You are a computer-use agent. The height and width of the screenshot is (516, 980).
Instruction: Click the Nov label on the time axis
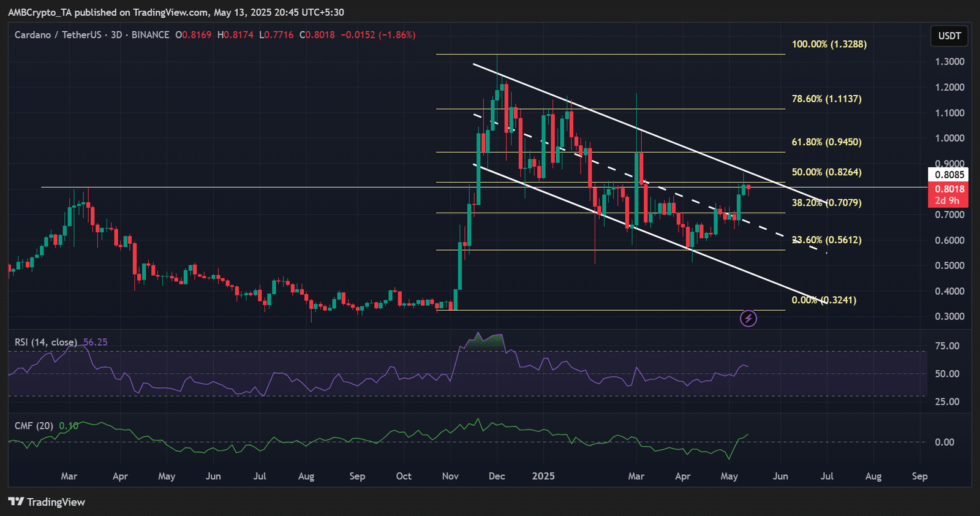coord(450,476)
